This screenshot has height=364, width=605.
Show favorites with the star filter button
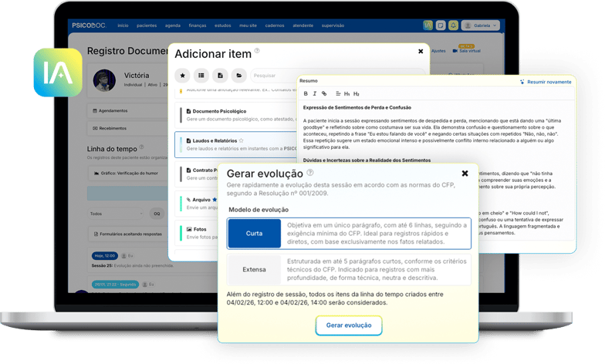tap(182, 76)
